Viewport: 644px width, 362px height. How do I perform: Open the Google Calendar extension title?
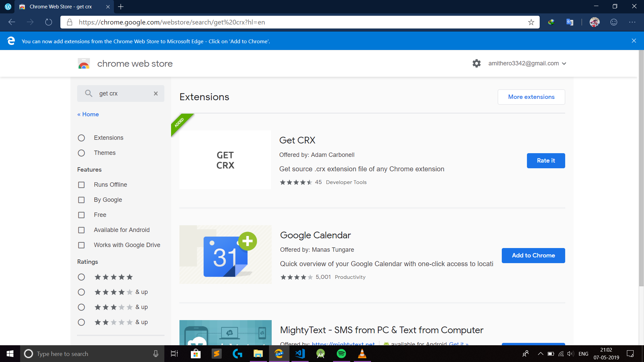315,235
